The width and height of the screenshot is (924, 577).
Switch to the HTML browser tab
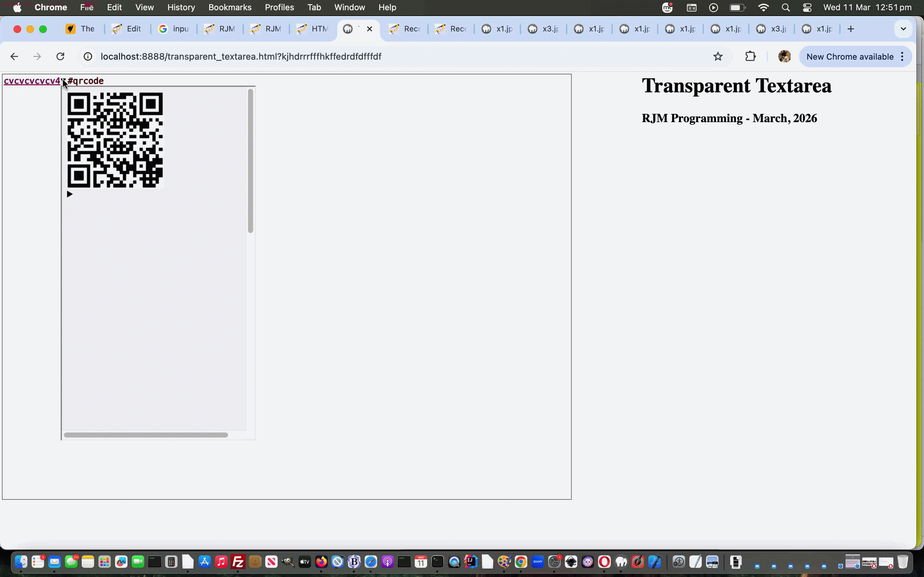313,29
